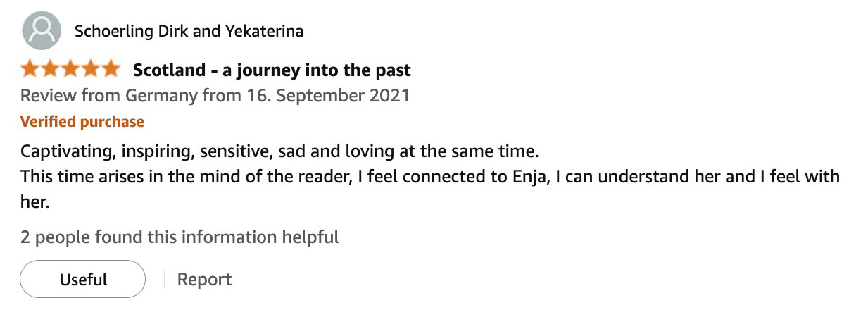Click the fifth (last) rating star

[x=111, y=70]
